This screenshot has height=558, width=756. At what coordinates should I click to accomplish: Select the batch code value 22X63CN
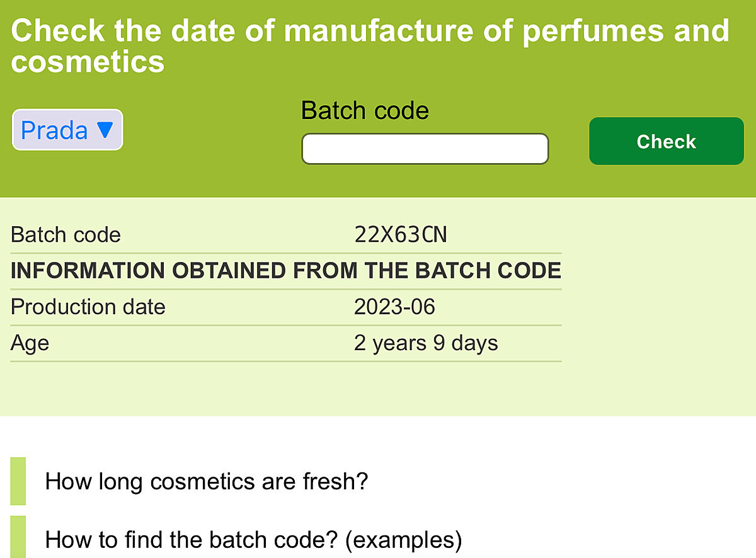click(x=400, y=235)
